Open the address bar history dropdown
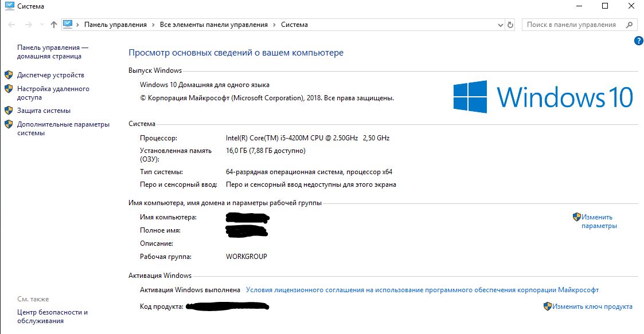The height and width of the screenshot is (334, 644). click(x=500, y=25)
